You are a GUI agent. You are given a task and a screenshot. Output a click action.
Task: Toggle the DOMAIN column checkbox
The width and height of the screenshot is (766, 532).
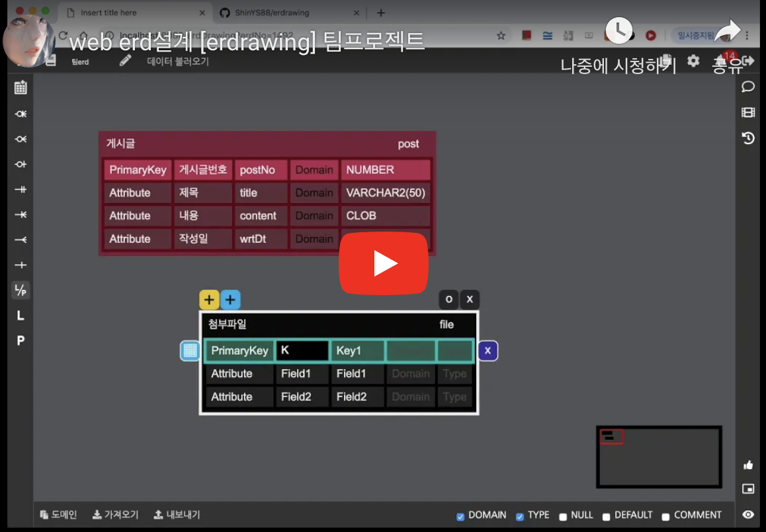[x=460, y=515]
